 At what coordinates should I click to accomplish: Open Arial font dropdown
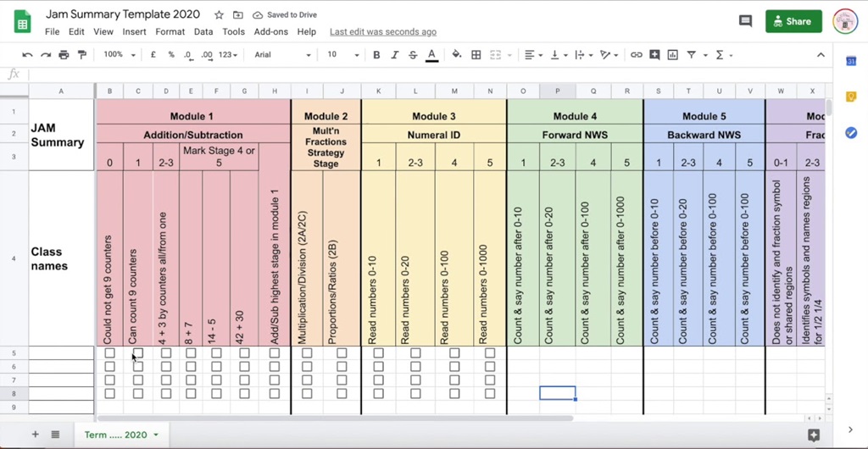(x=282, y=55)
